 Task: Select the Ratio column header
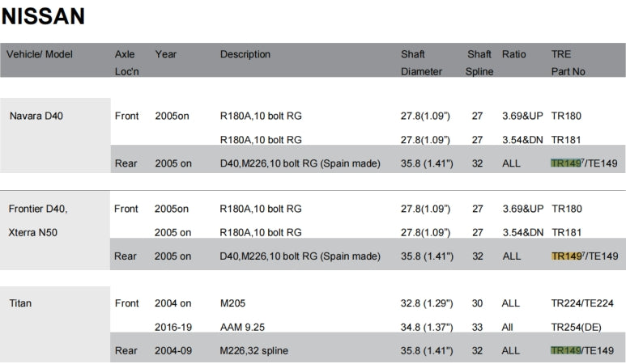(513, 54)
